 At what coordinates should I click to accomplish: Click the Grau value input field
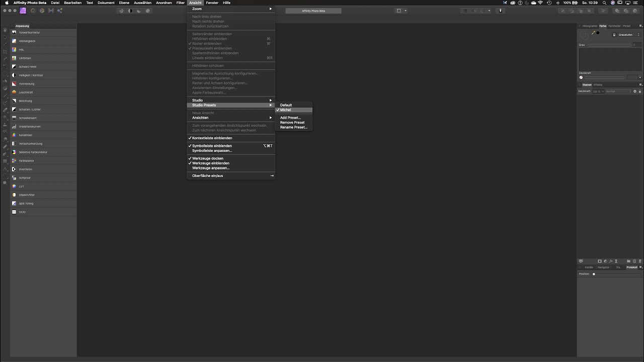(x=637, y=45)
